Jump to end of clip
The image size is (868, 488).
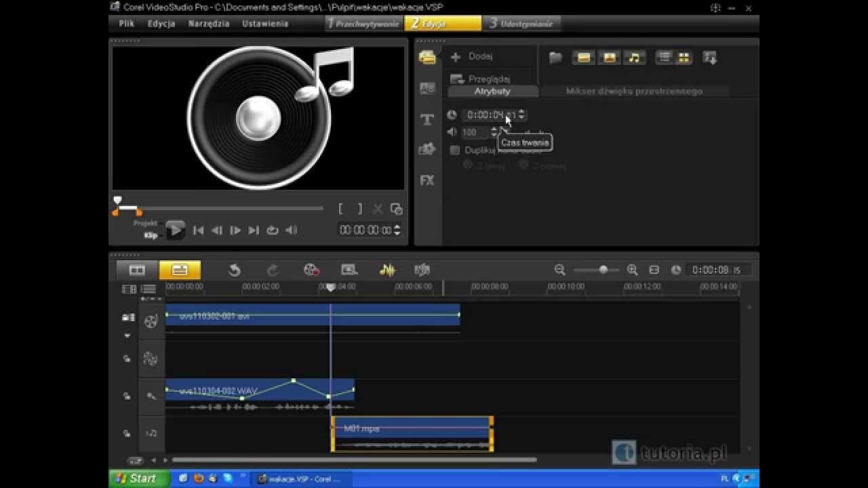coord(254,230)
